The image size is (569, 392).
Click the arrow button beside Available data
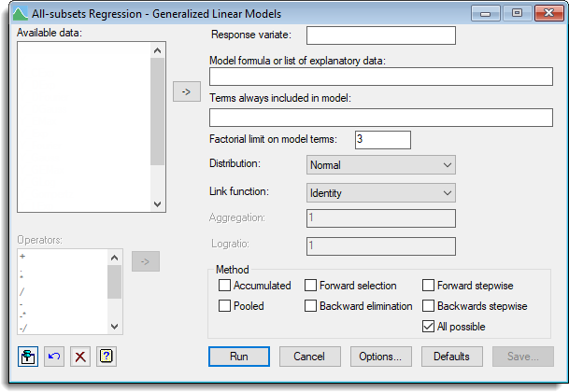[x=187, y=91]
